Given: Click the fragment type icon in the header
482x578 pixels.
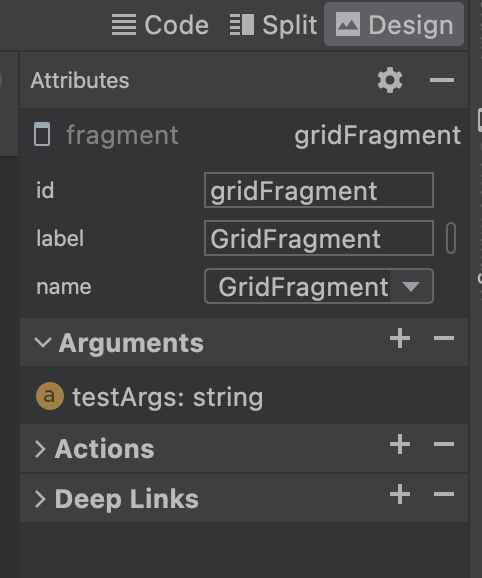Looking at the screenshot, I should click(42, 135).
